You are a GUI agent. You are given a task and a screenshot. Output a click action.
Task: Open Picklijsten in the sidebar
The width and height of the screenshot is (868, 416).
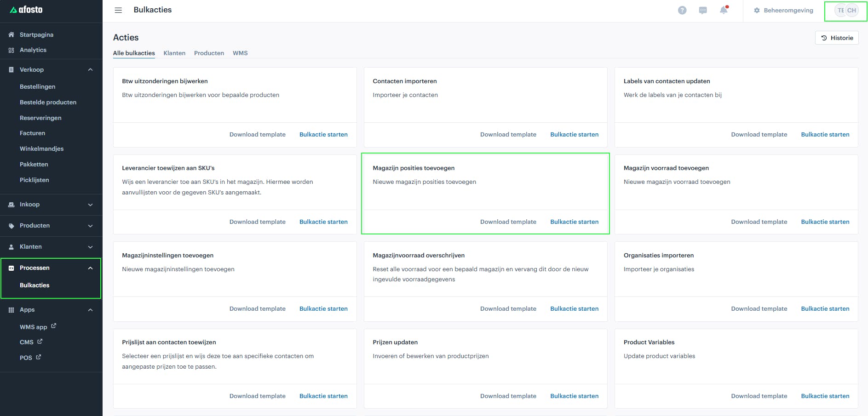click(x=34, y=180)
